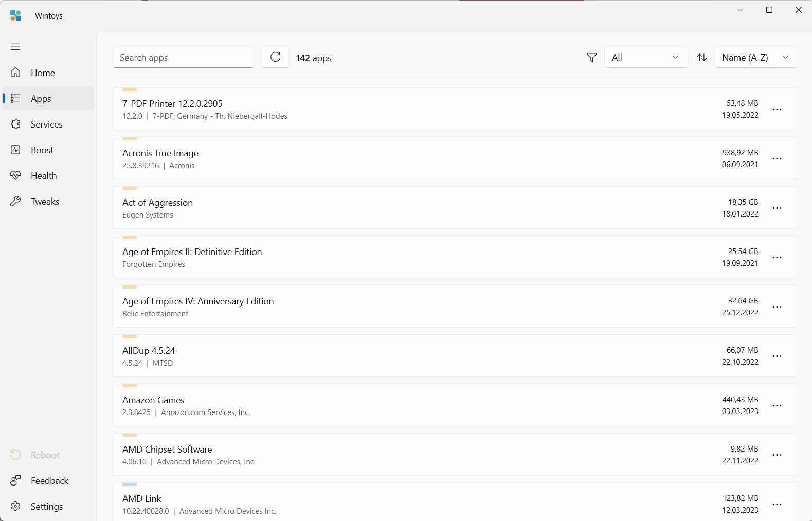Select the 7-PDF Printer 12.2.0.2905 entry
The height and width of the screenshot is (521, 812).
point(455,109)
